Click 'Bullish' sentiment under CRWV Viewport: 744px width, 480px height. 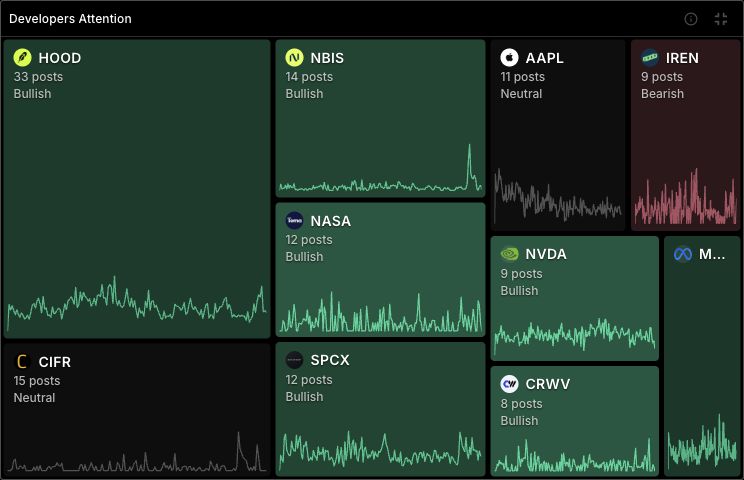(519, 421)
